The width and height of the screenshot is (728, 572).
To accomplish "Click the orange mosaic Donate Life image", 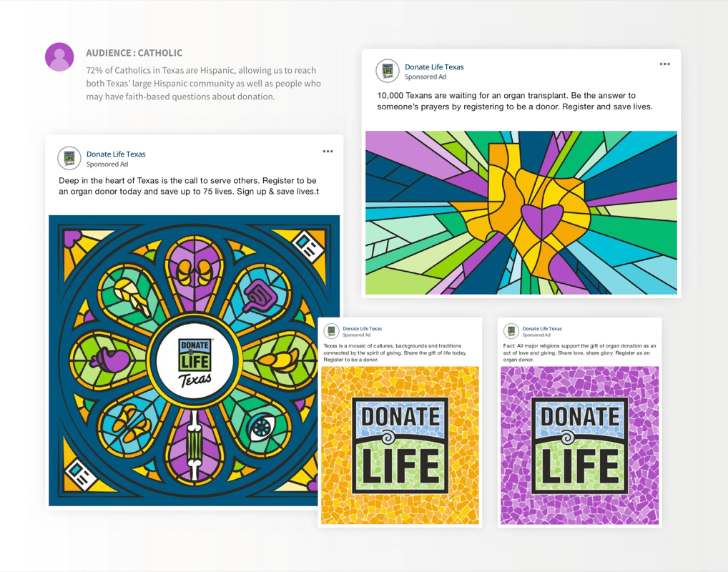I will 400,445.
